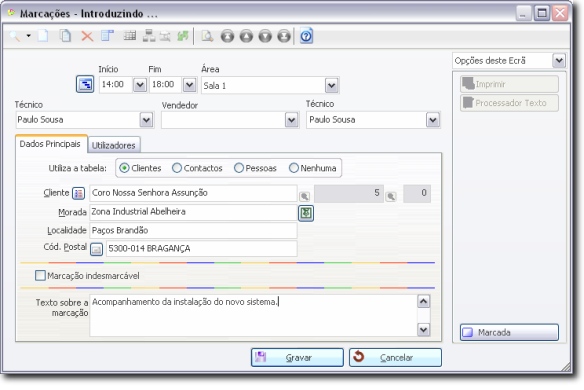Click the text box scroll down arrow
The width and height of the screenshot is (584, 390).
pyautogui.click(x=423, y=330)
